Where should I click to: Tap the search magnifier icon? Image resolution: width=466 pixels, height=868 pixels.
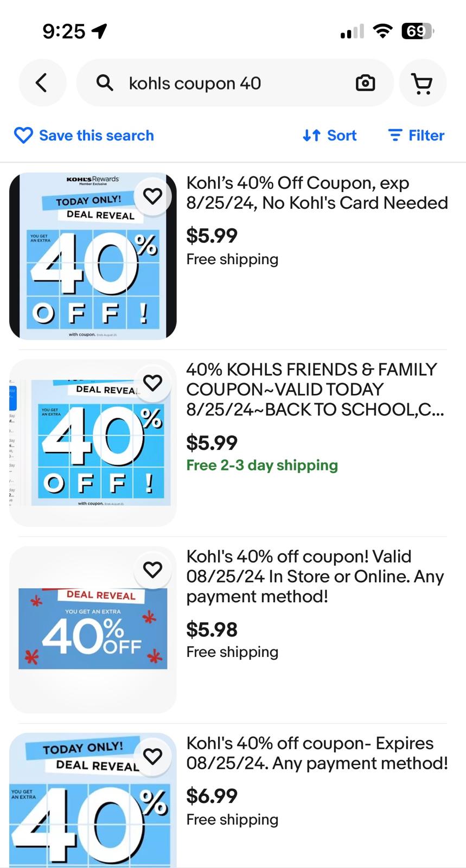[x=105, y=83]
